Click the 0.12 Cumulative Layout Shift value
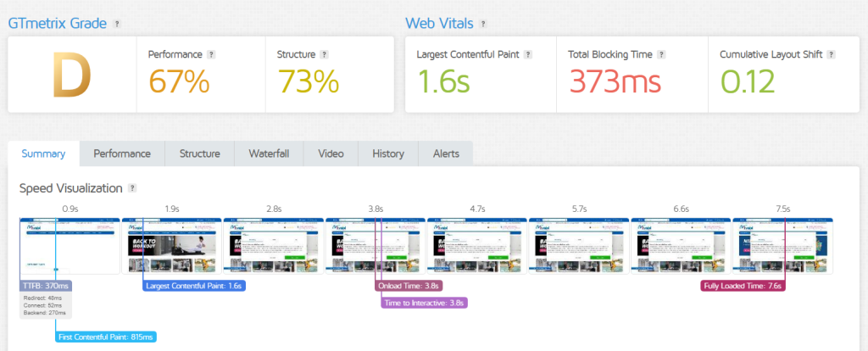Screen dimensions: 868x351 coord(748,81)
